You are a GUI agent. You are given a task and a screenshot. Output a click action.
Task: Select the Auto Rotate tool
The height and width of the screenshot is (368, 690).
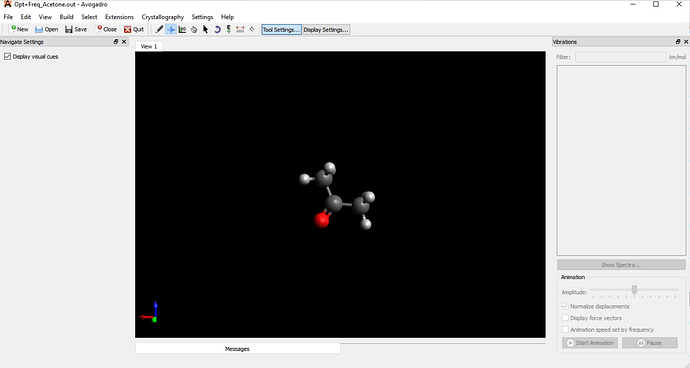[x=217, y=29]
